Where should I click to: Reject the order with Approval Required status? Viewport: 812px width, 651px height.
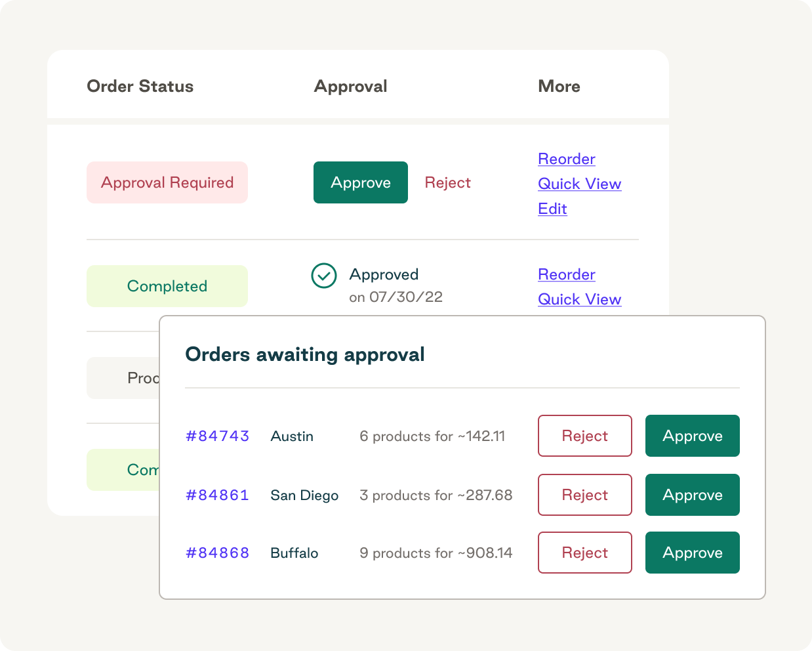(448, 182)
